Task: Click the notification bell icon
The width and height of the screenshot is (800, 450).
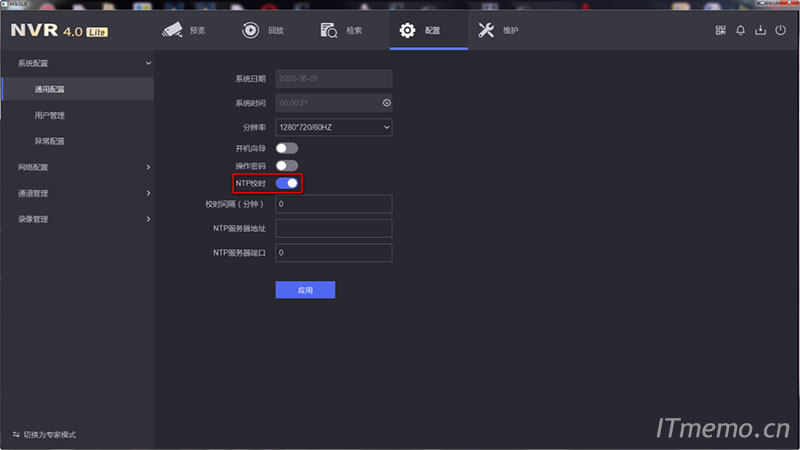Action: pyautogui.click(x=741, y=30)
